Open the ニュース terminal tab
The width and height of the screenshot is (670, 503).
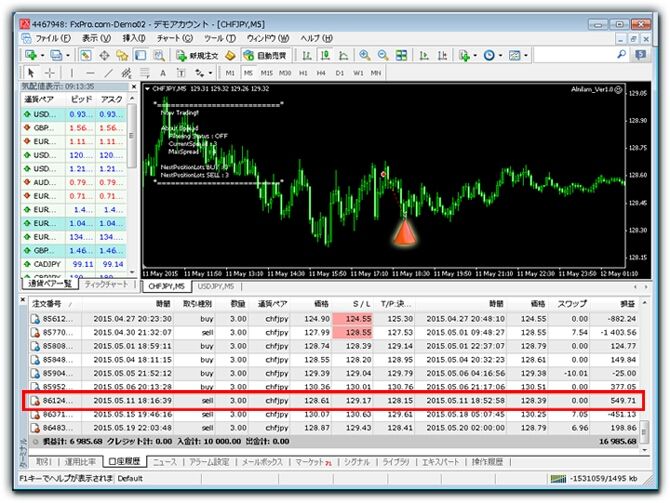point(165,462)
